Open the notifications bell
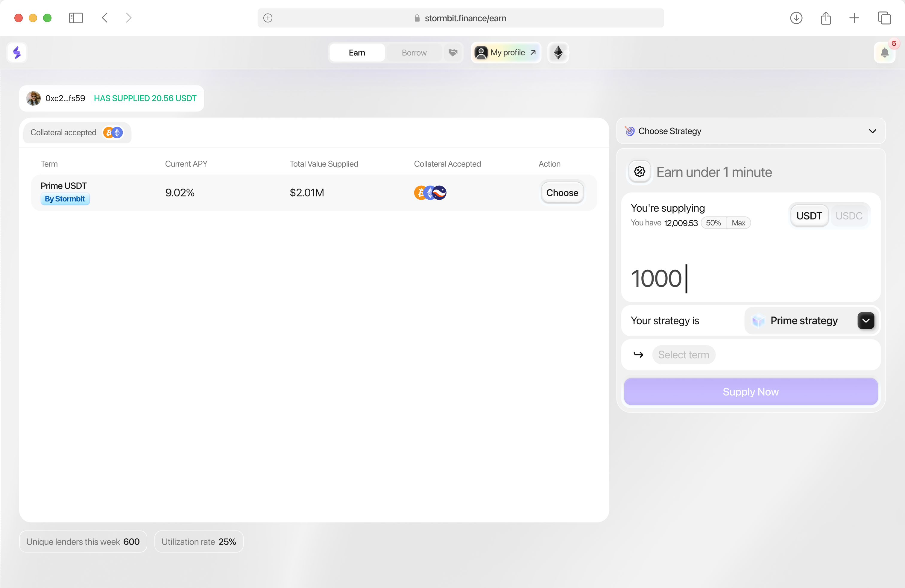Screen dimensions: 905x588 coord(884,53)
